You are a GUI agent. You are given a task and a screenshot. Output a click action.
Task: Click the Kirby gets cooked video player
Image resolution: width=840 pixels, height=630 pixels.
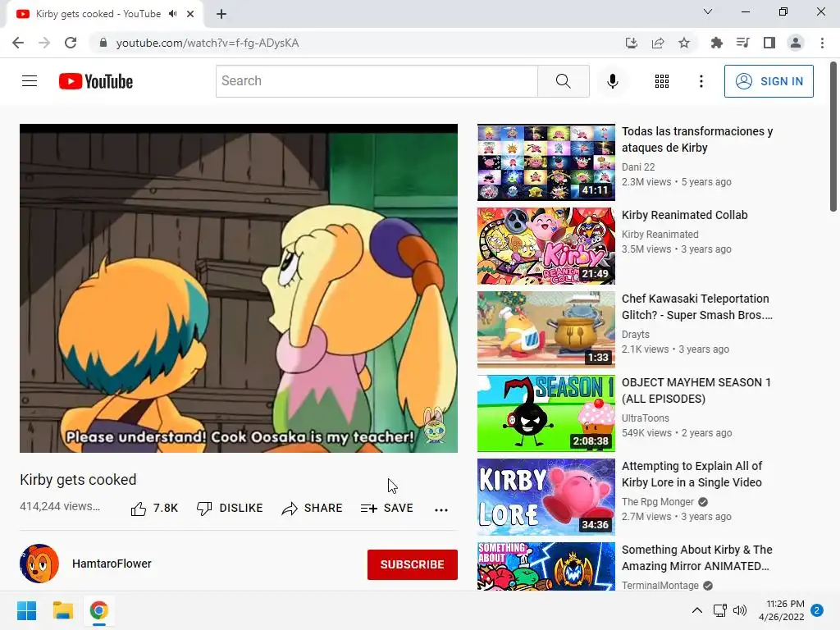pos(239,288)
